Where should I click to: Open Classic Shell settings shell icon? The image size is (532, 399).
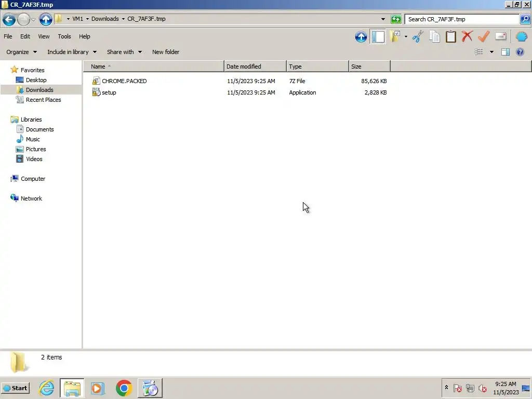[522, 36]
